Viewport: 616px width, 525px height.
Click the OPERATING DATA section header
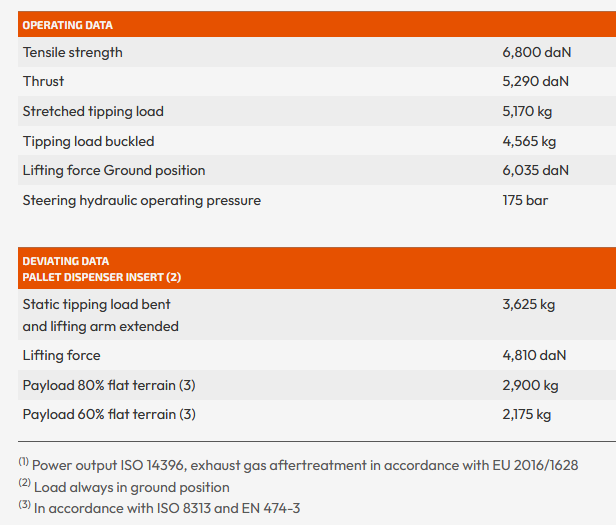[68, 25]
